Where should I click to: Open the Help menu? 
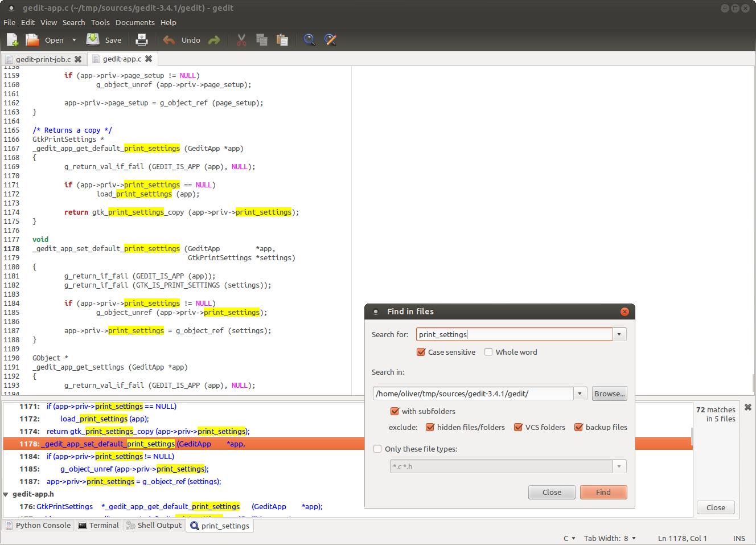169,22
